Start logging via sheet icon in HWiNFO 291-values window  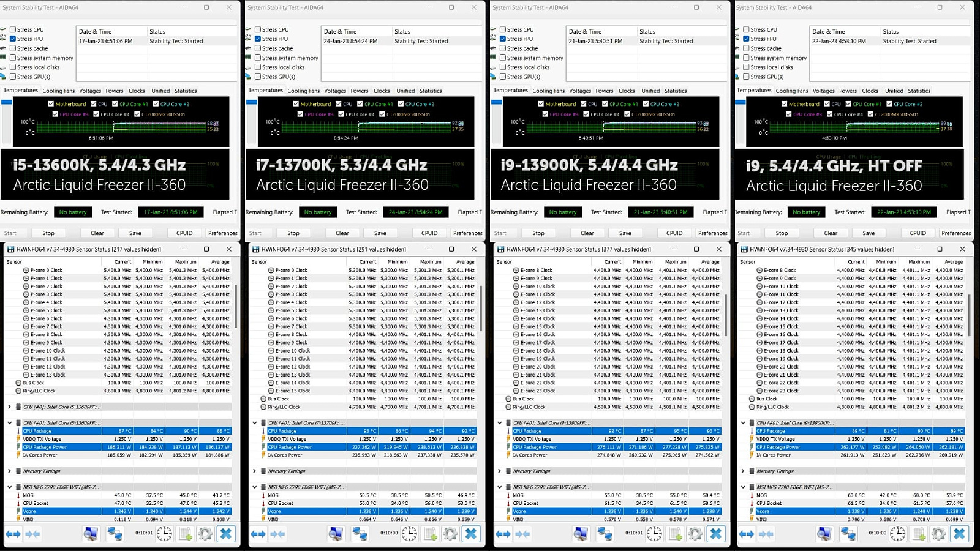point(430,534)
